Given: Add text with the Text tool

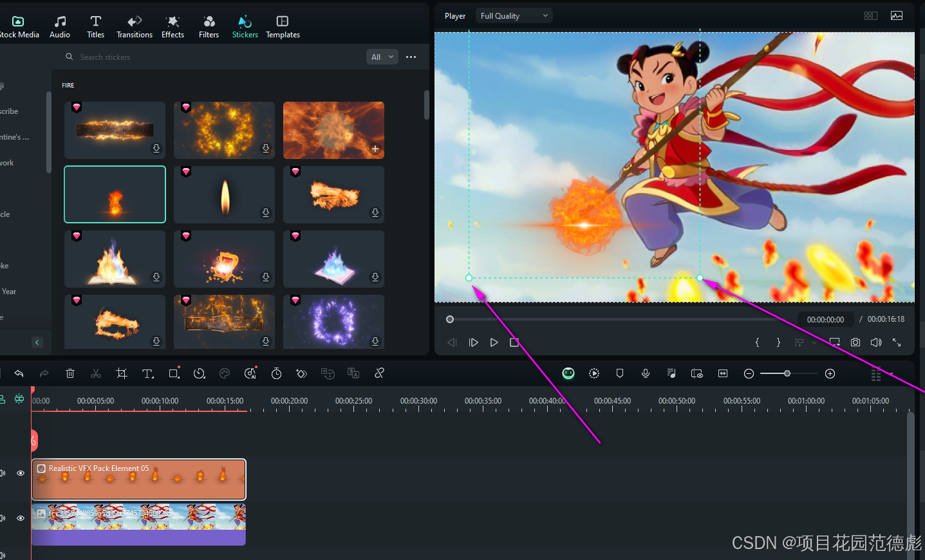Looking at the screenshot, I should tap(148, 373).
